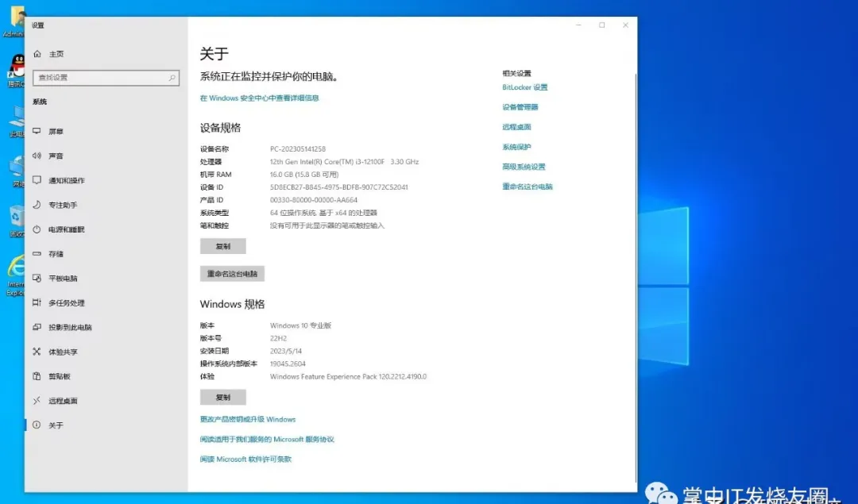
Task: Go to 多任务处理 settings page
Action: pos(106,302)
